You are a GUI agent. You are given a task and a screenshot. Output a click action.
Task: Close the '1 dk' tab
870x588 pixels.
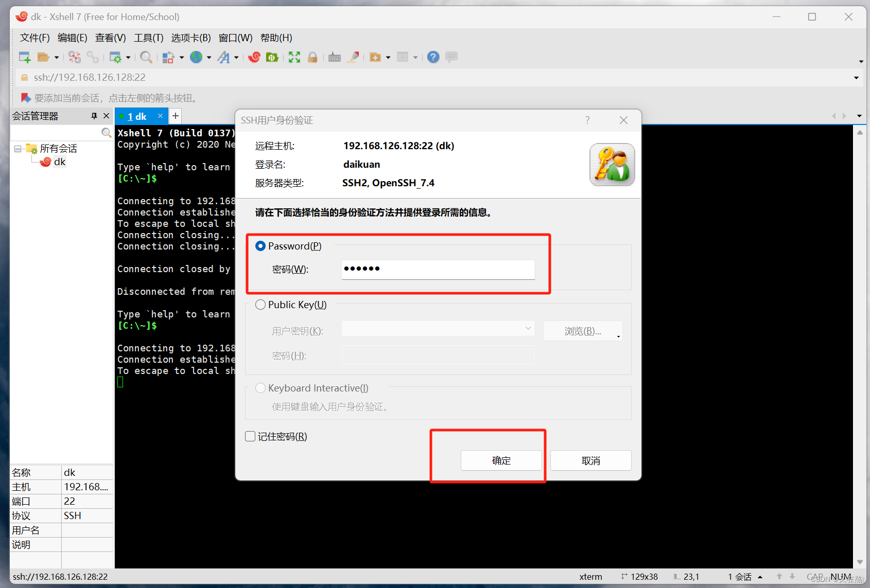(160, 116)
